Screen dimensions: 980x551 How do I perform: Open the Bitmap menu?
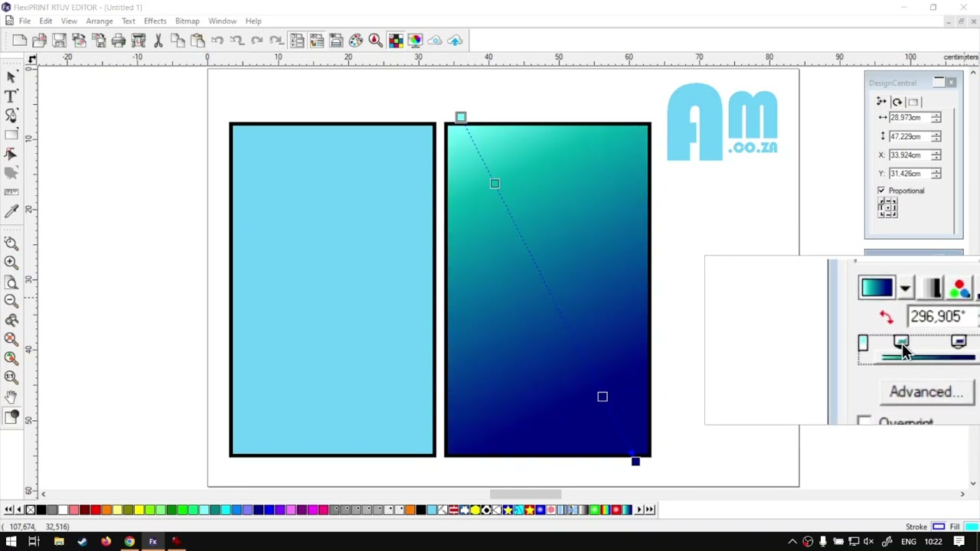(x=187, y=21)
